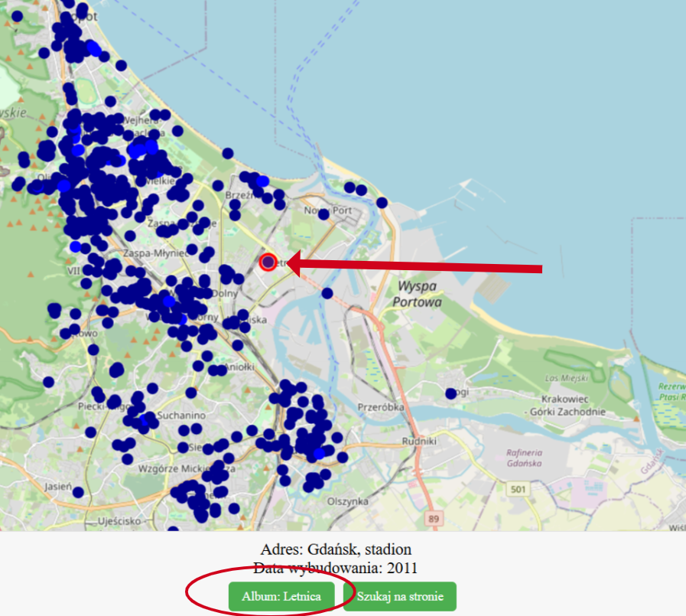
Task: Click the marker beside the Stogi label
Action: click(x=451, y=393)
